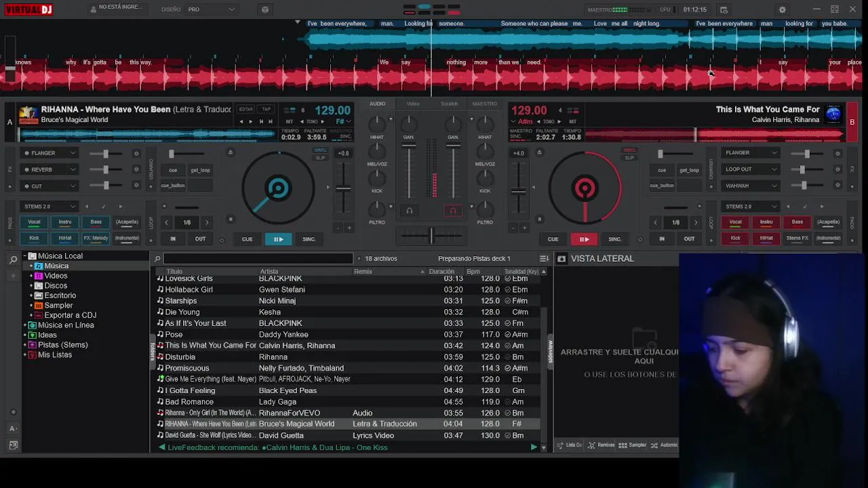Image resolution: width=868 pixels, height=488 pixels.
Task: Toggle deck B Vocal stem pad
Action: click(735, 222)
